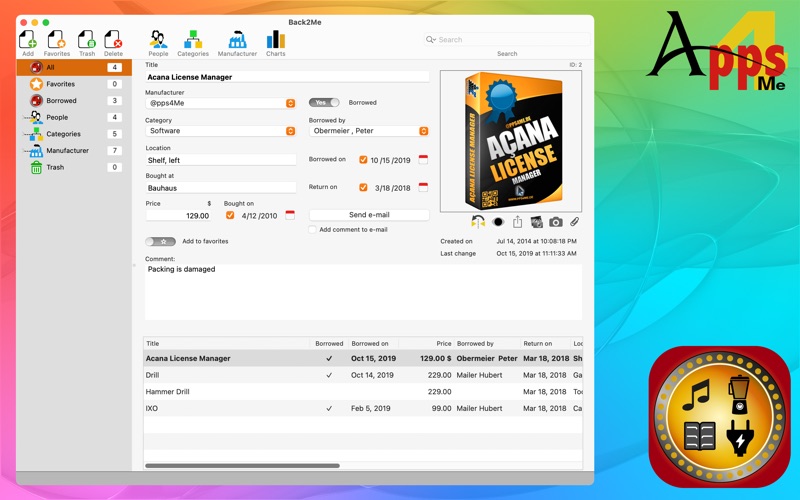
Task: Select Favorites in the sidebar
Action: (x=74, y=84)
